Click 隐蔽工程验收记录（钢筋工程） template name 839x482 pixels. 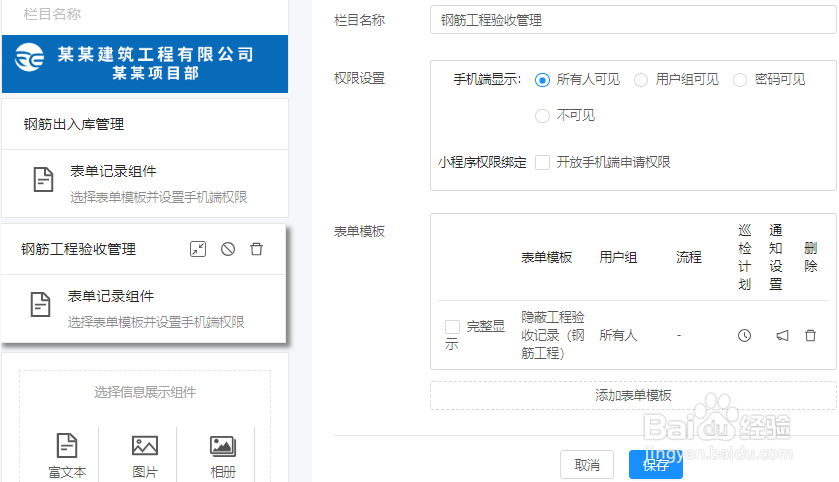(x=553, y=335)
